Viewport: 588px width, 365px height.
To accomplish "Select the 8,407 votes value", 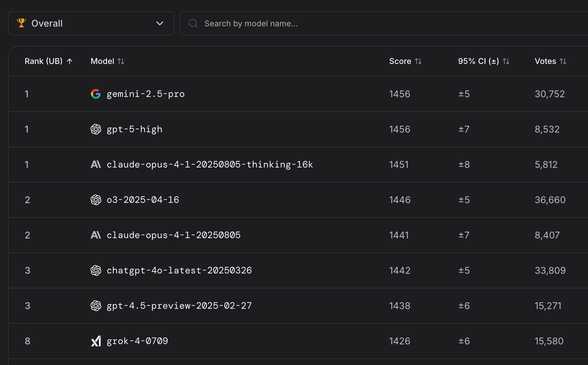I will coord(547,235).
